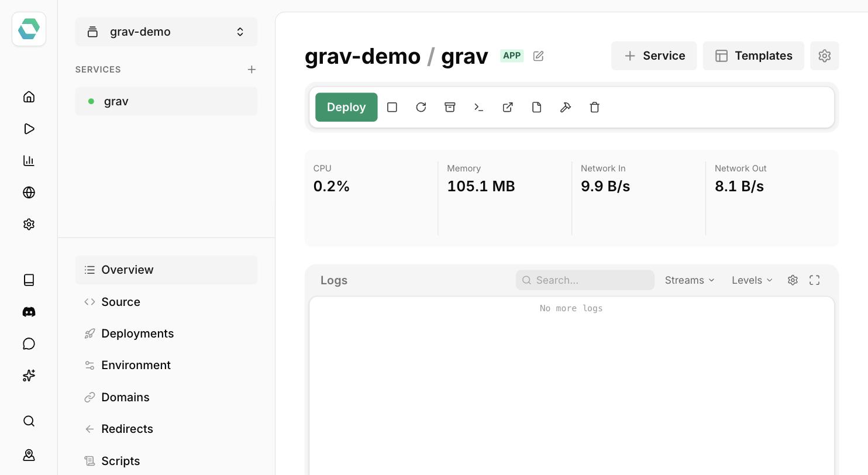Go to the Home dashboard icon
Viewport: 868px width, 475px height.
point(29,97)
